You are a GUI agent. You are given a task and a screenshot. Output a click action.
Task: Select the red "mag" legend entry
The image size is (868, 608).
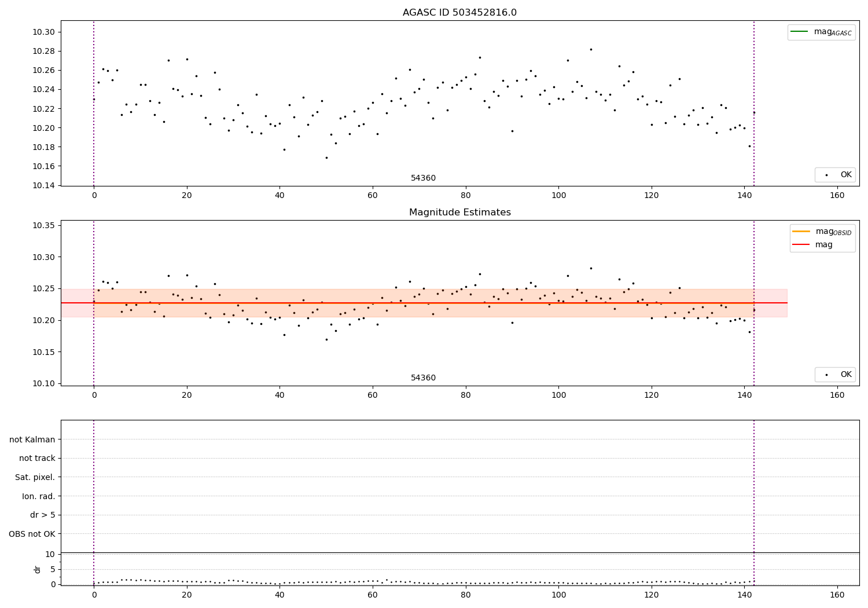pyautogui.click(x=812, y=244)
